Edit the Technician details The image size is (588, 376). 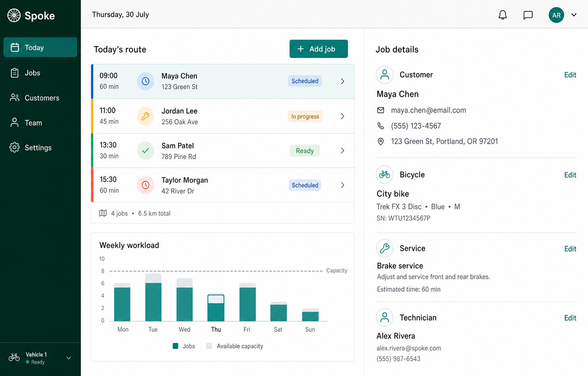(570, 318)
